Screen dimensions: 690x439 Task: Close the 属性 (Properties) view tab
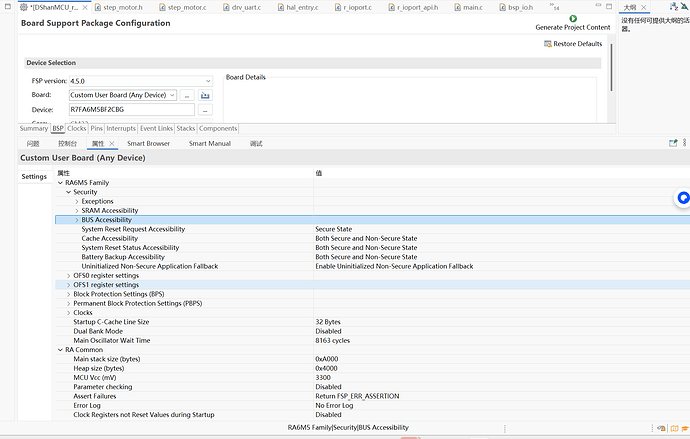[112, 143]
